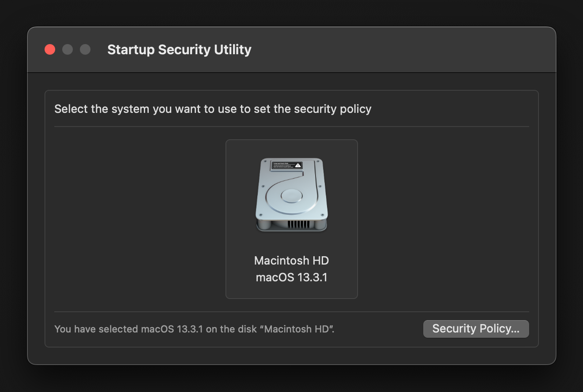
Task: Click the ventilation grille on the drive icon
Action: [x=299, y=224]
